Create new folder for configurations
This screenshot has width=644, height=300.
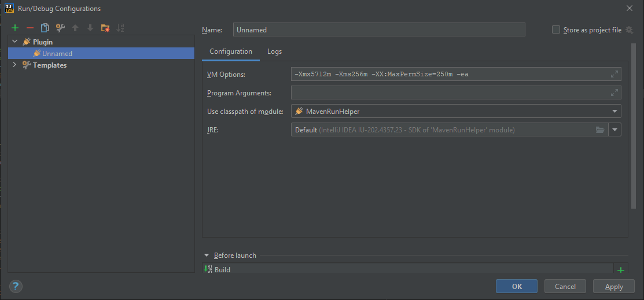coord(105,28)
